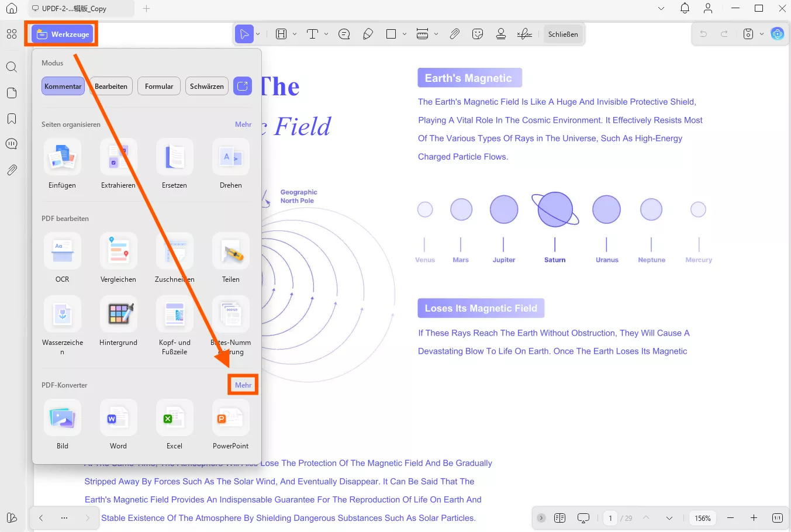Select the Stamp tool

tap(500, 34)
